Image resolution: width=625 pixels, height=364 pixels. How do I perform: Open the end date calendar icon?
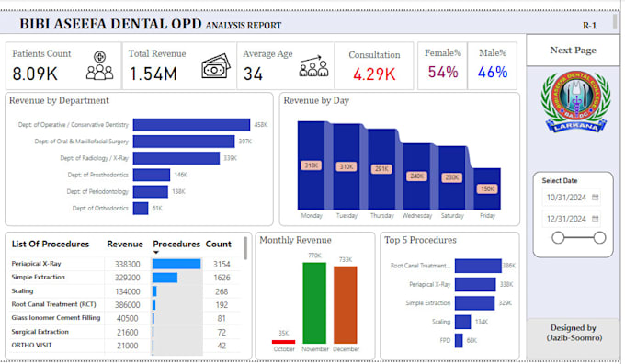[595, 219]
